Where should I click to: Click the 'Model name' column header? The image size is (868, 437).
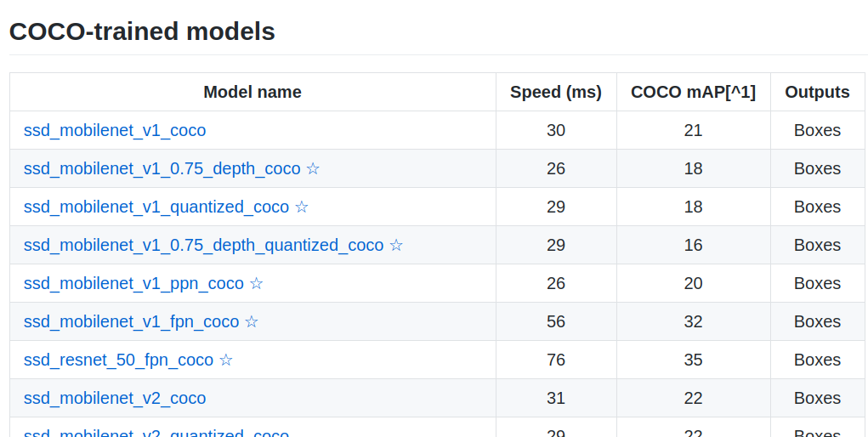click(252, 92)
